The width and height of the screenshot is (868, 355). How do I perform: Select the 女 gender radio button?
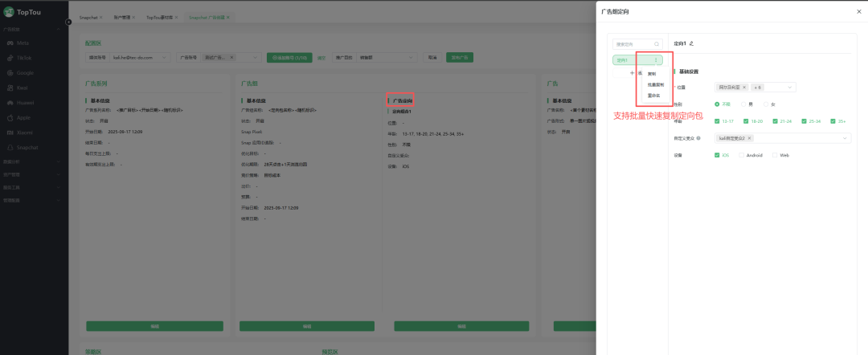tap(766, 104)
